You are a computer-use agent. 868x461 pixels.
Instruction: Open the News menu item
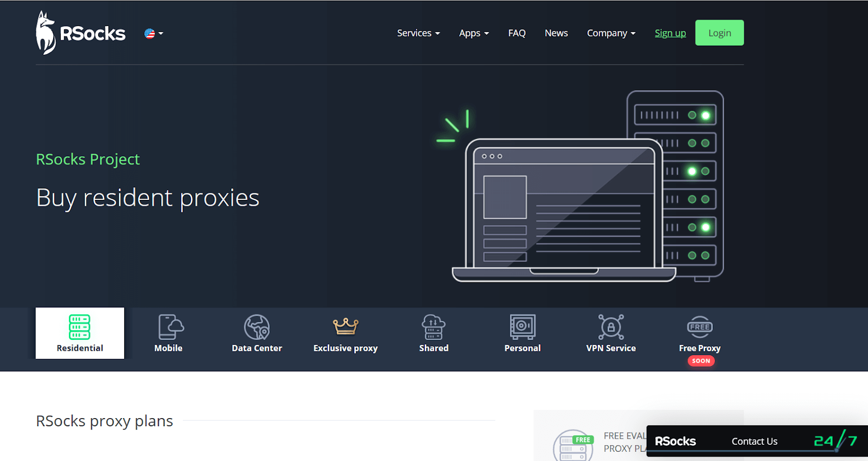(x=556, y=33)
